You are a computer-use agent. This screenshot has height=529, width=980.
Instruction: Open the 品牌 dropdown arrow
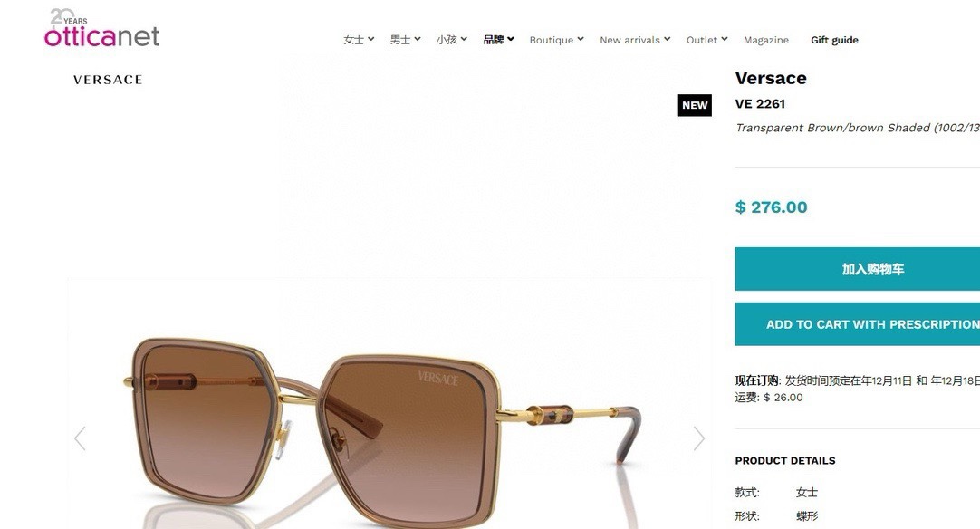511,39
